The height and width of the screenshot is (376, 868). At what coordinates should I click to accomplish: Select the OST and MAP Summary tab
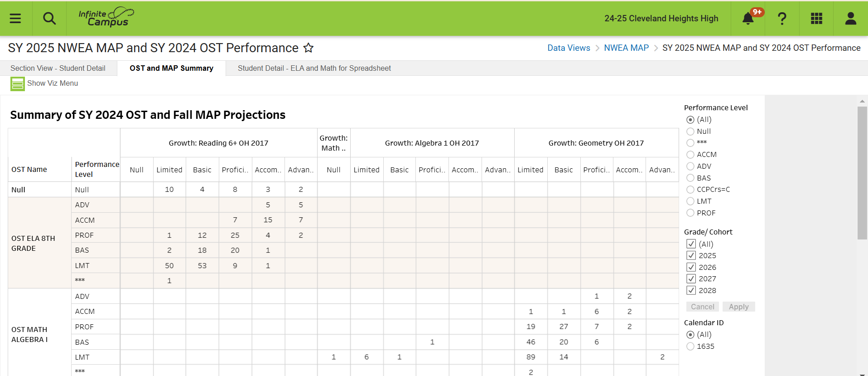tap(171, 68)
